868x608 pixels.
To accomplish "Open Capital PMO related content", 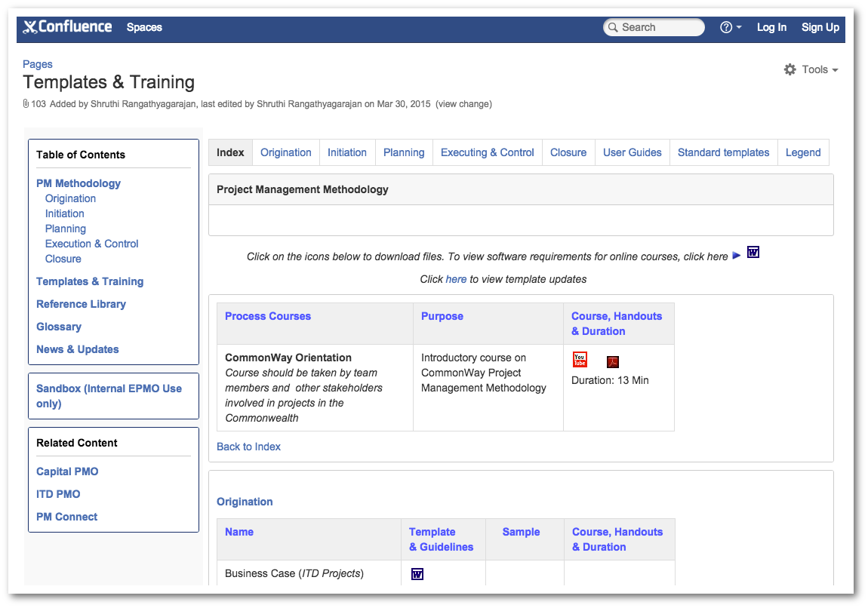I will (67, 472).
